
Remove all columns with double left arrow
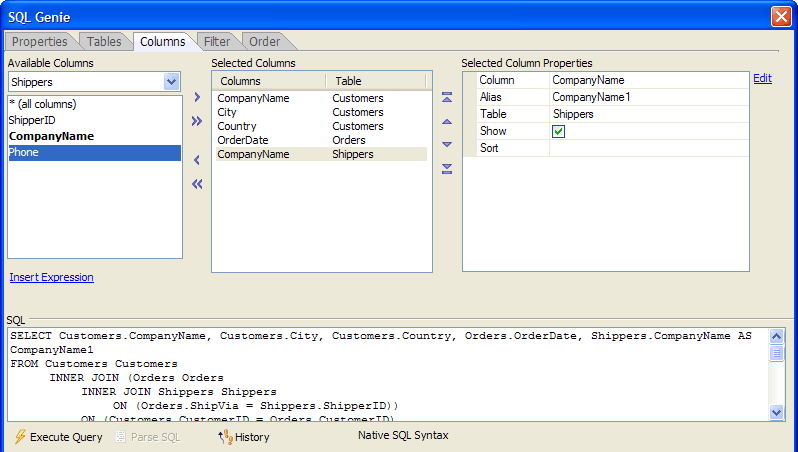[197, 184]
